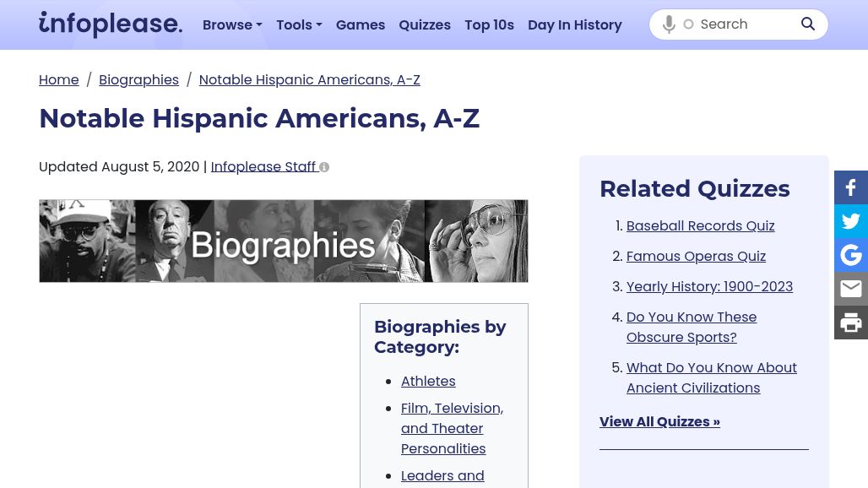Expand the Browse dropdown menu

click(x=232, y=24)
